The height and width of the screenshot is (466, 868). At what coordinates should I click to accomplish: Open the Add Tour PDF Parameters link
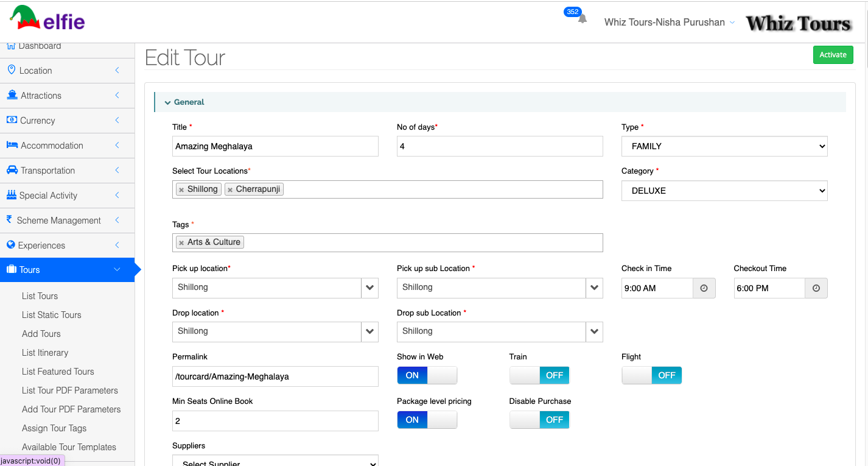click(x=71, y=409)
